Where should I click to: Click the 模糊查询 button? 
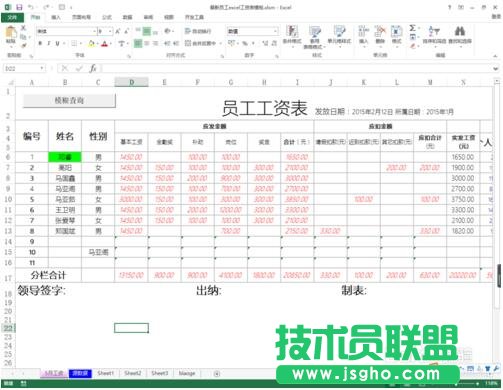pos(69,100)
